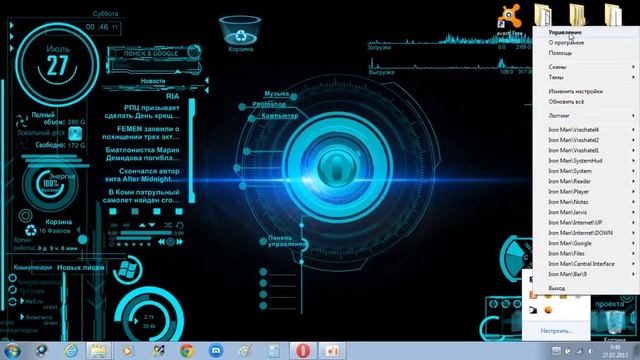Switch to the red Opera taskbar button
The height and width of the screenshot is (360, 640).
[303, 351]
